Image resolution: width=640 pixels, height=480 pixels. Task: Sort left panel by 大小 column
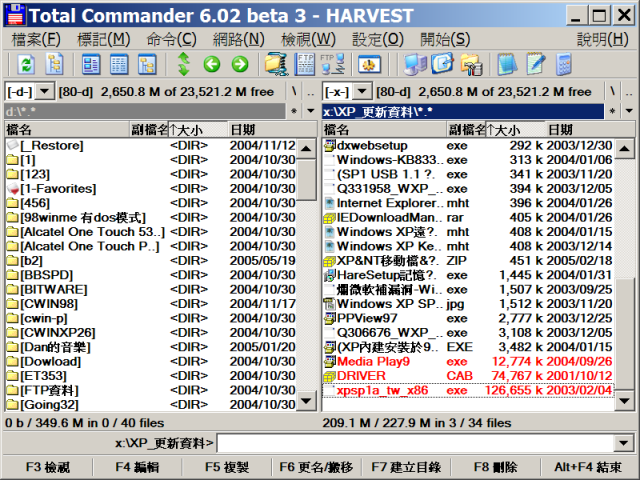point(198,130)
